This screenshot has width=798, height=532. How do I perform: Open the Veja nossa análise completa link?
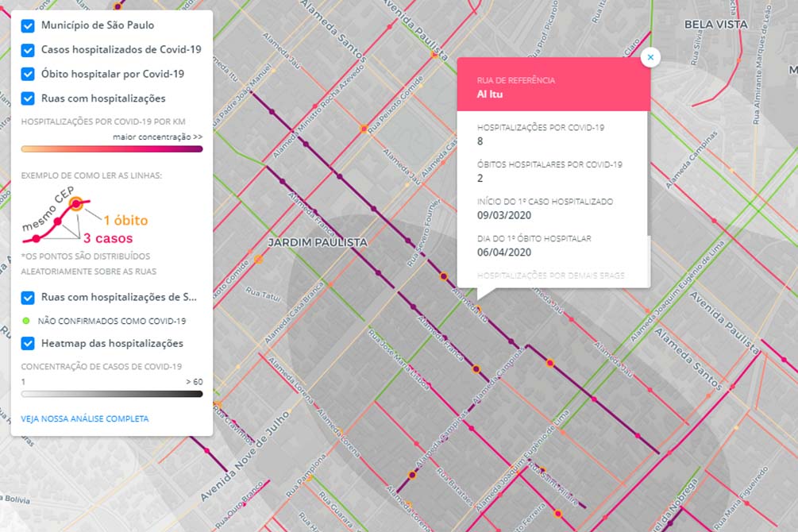[x=85, y=418]
